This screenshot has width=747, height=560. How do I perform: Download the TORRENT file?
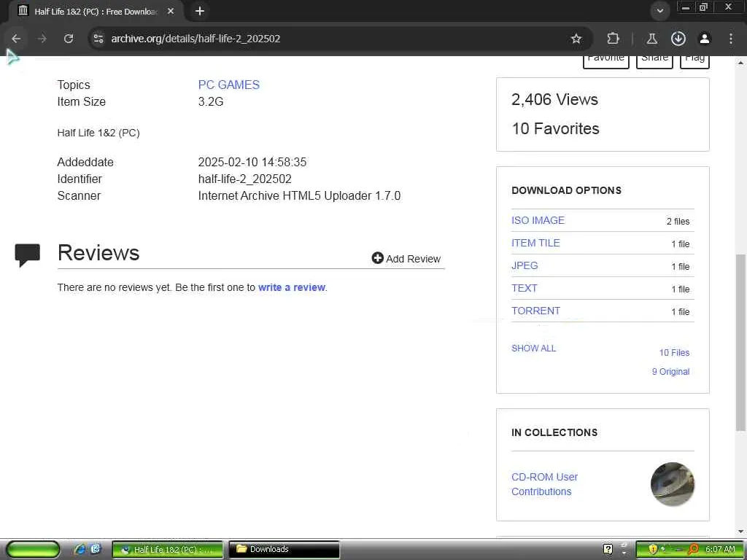coord(535,311)
